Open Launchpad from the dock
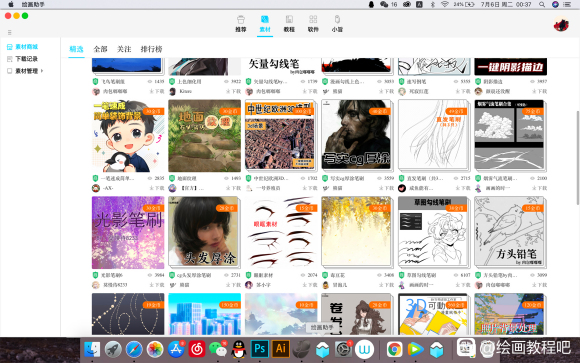 113,349
